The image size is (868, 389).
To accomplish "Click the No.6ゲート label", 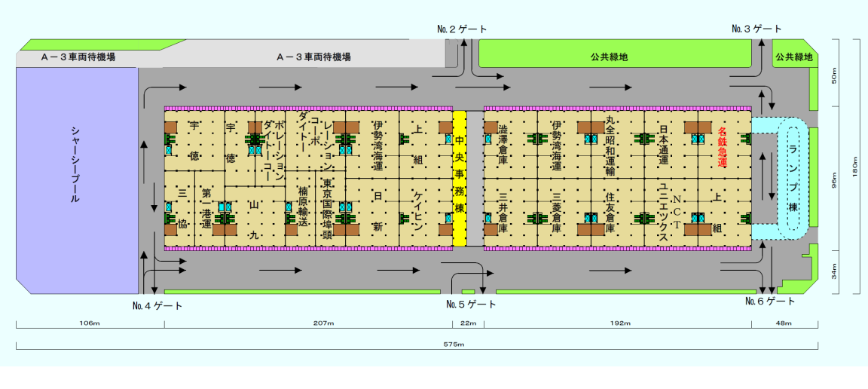I will [769, 301].
